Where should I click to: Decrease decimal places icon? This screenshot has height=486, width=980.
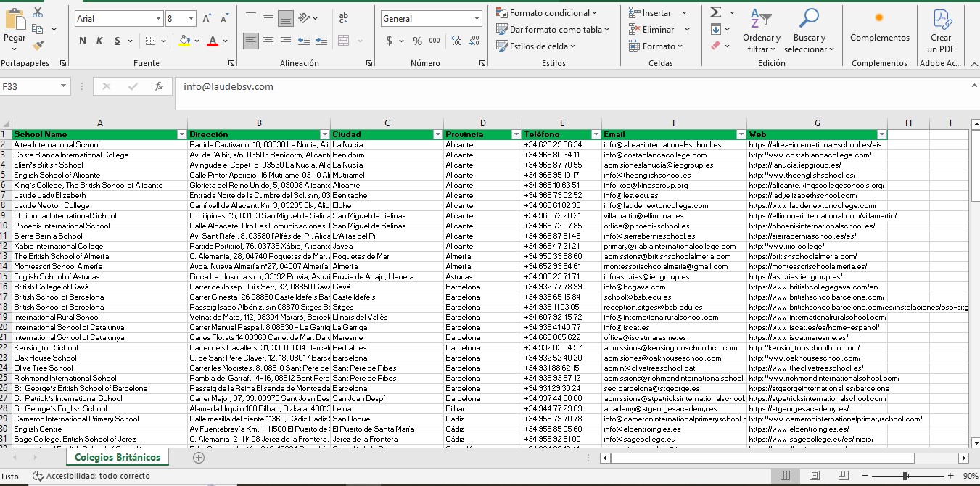(473, 41)
